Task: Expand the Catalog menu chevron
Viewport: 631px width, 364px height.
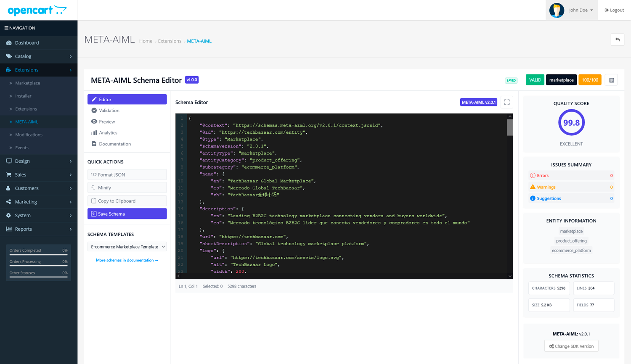Action: (71, 56)
